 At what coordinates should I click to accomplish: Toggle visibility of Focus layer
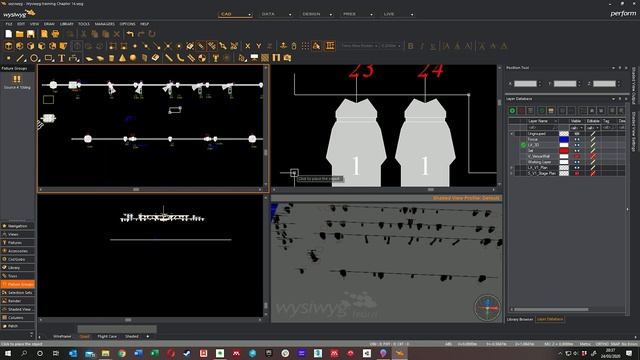point(577,139)
